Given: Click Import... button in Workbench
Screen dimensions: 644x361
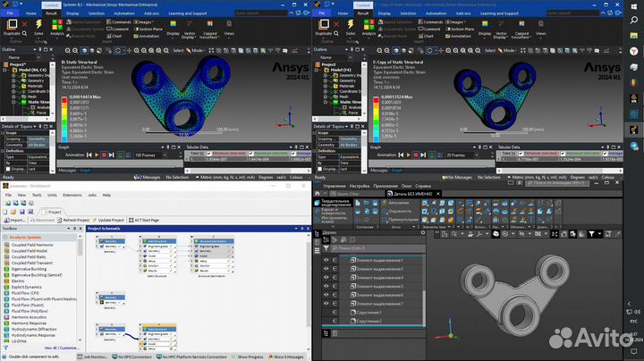Looking at the screenshot, I should [15, 221].
